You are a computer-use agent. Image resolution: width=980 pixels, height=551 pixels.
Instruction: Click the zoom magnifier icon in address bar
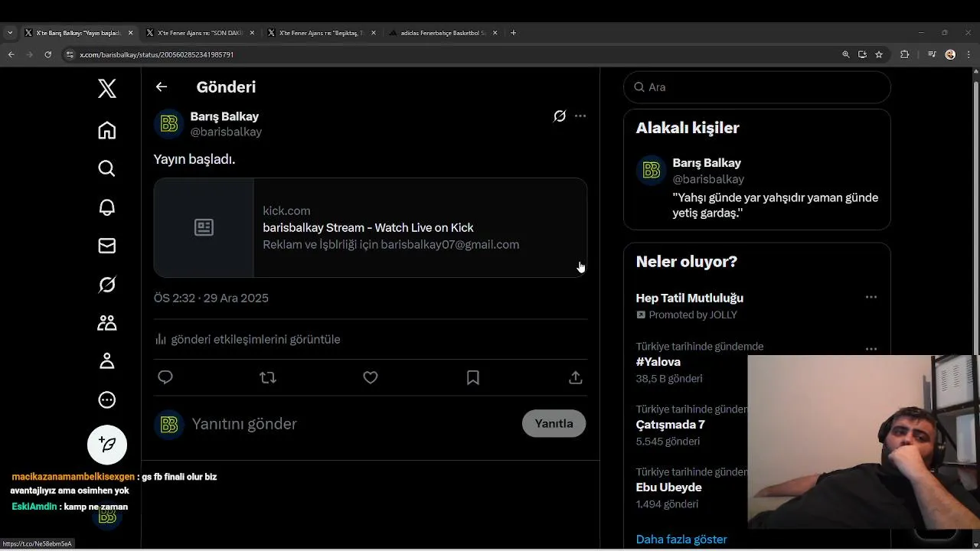coord(845,54)
